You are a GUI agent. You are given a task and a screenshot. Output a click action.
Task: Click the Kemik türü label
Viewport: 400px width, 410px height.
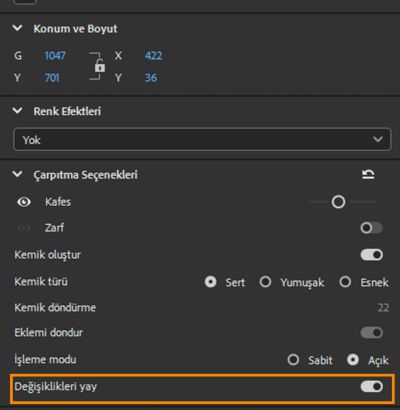point(41,282)
